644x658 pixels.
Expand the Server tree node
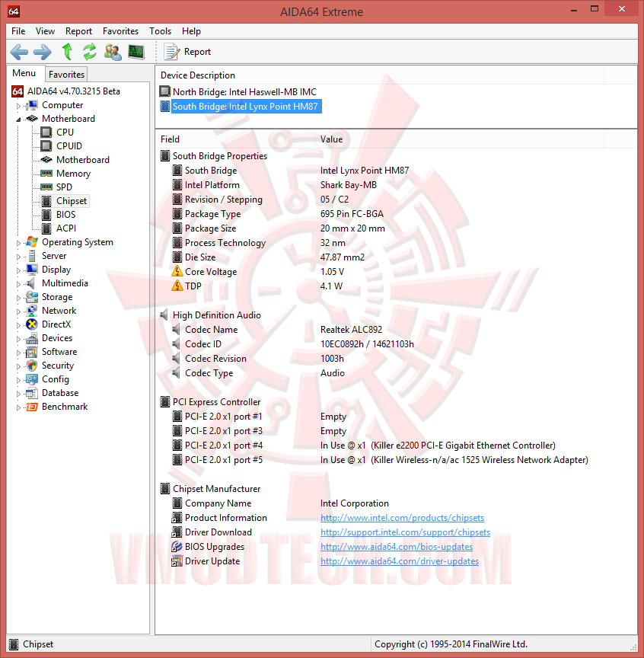point(18,257)
